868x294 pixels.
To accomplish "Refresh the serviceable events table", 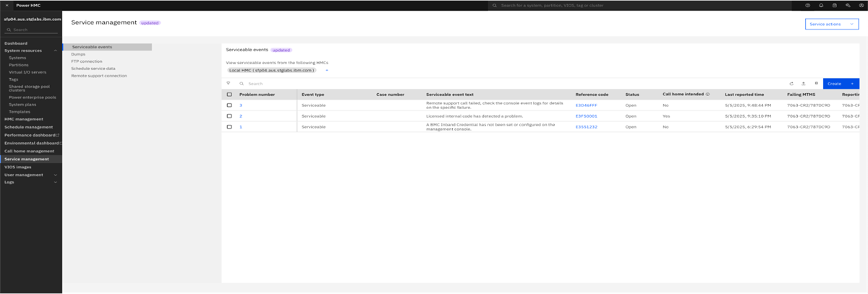I will pos(791,84).
